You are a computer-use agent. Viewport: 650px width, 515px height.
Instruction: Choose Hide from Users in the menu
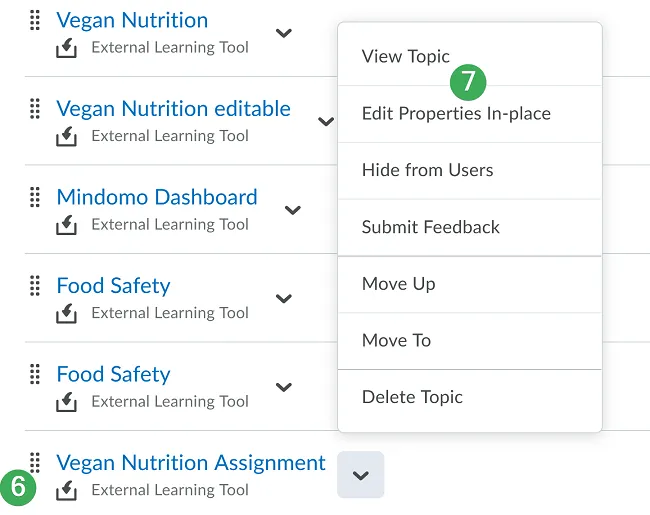[x=427, y=170]
